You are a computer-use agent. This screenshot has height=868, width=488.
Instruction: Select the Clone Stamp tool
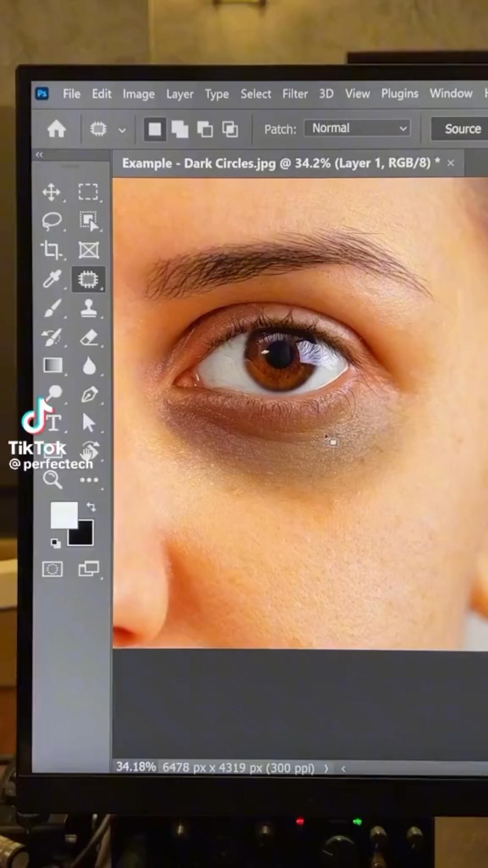coord(89,308)
